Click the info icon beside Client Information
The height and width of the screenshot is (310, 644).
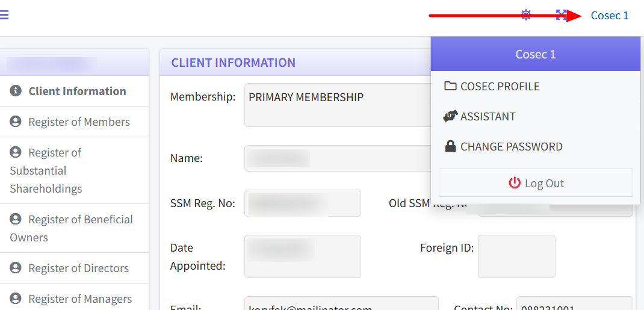click(16, 91)
